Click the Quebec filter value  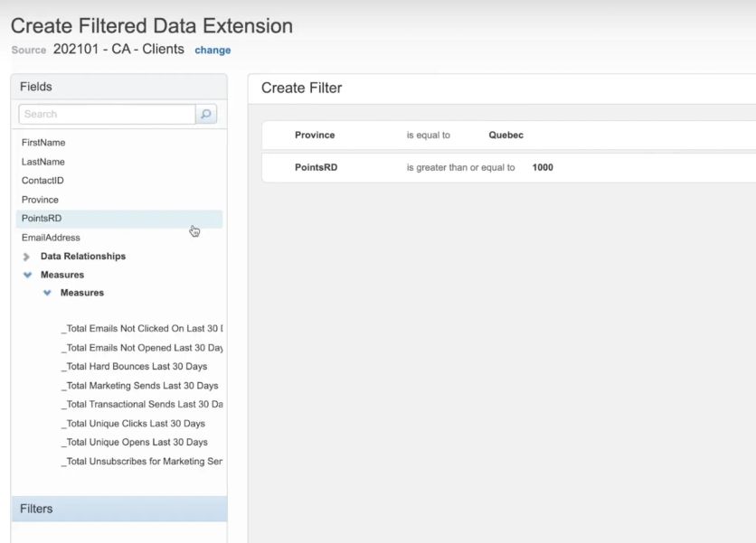click(x=506, y=135)
